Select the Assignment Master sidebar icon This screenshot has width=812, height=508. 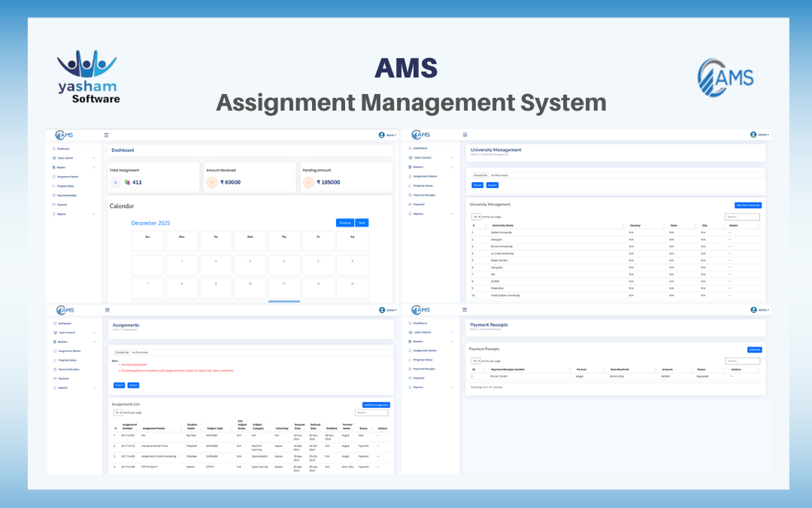(53, 177)
